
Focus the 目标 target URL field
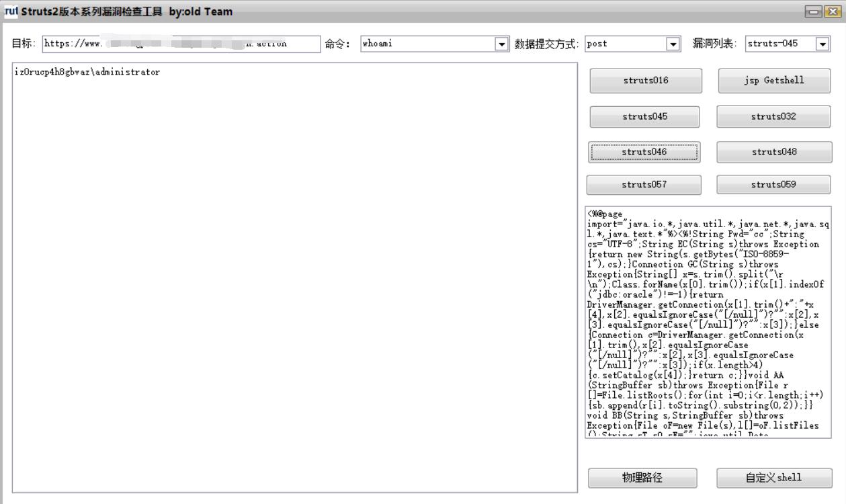[x=181, y=44]
